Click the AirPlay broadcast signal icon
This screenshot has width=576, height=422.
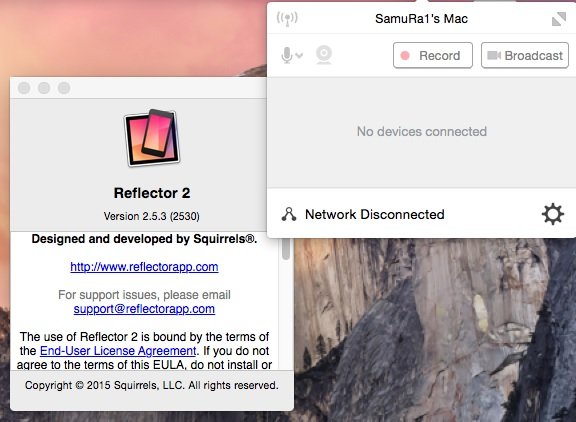pos(287,18)
